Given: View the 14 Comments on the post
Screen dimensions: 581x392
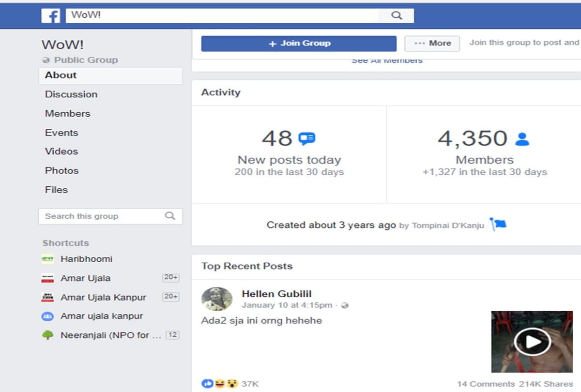Looking at the screenshot, I should [x=486, y=384].
